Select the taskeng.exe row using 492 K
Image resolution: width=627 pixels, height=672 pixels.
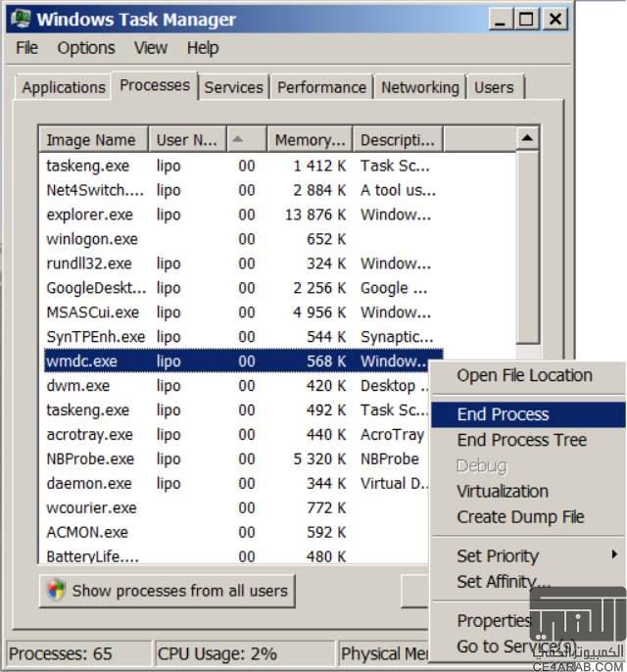(237, 410)
